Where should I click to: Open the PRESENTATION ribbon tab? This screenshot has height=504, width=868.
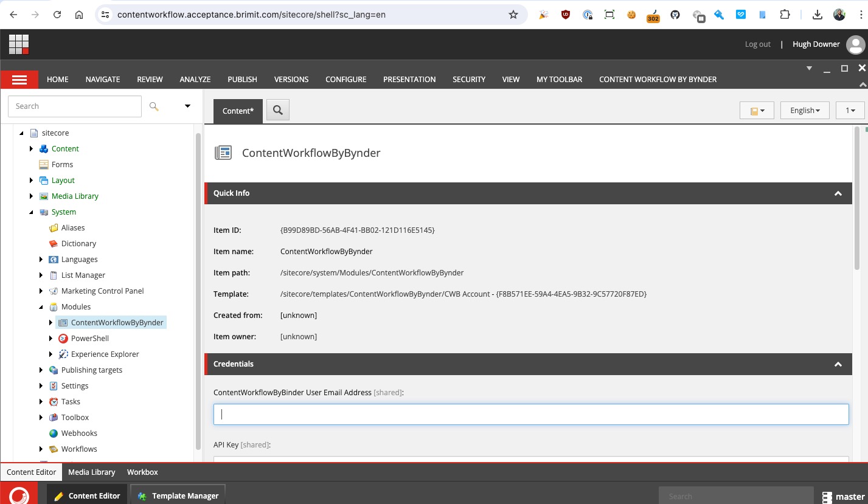[409, 80]
